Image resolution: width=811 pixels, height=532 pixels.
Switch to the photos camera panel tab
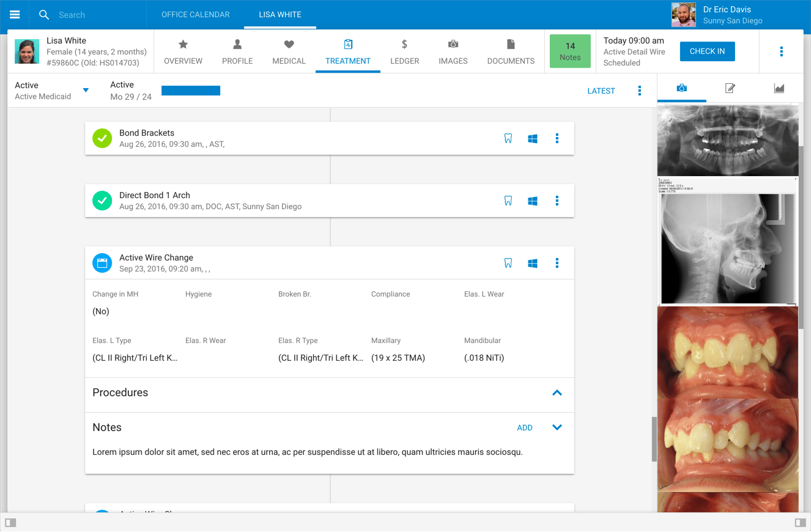[681, 88]
